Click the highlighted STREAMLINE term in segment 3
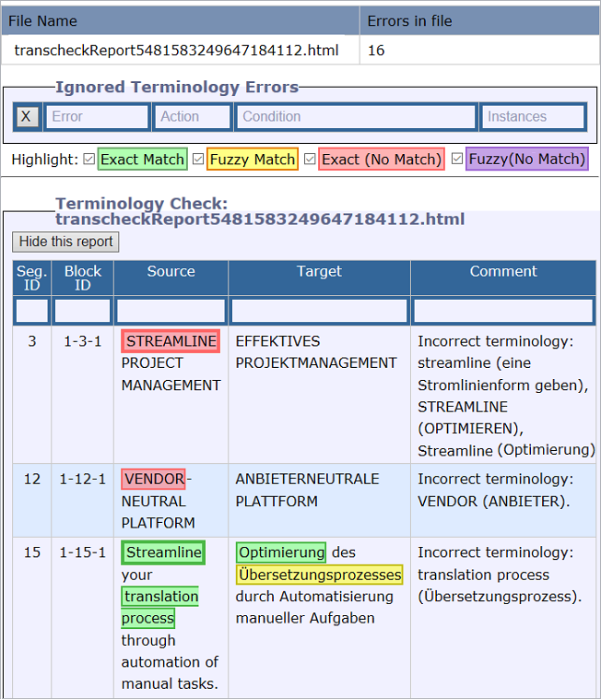The width and height of the screenshot is (601, 700). tap(171, 341)
